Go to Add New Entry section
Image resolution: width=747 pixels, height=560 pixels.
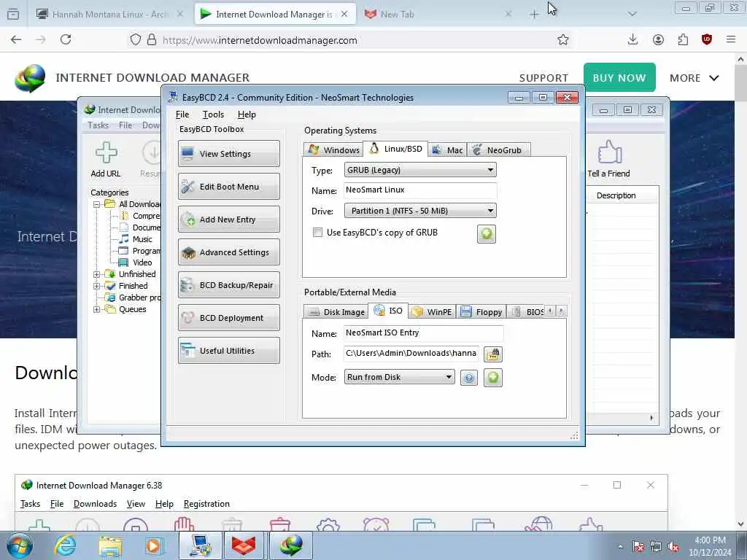(228, 219)
